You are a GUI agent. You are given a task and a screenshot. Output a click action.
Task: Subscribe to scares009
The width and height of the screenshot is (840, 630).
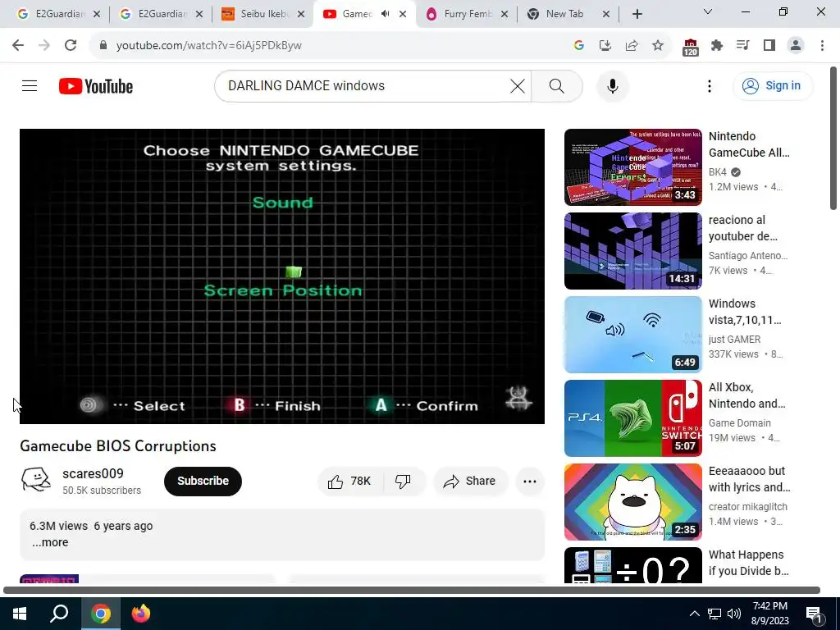coord(203,481)
